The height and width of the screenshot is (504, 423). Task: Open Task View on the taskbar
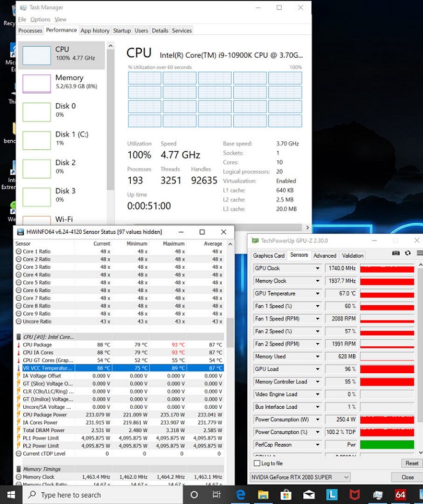(x=217, y=494)
